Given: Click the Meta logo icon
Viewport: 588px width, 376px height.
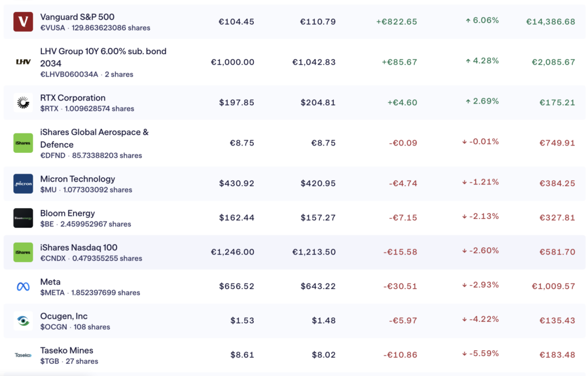Looking at the screenshot, I should click(23, 287).
